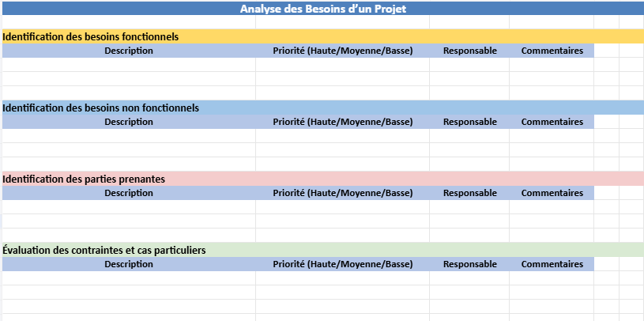
Task: Select Description header under besoins fonctionnels
Action: pos(129,51)
